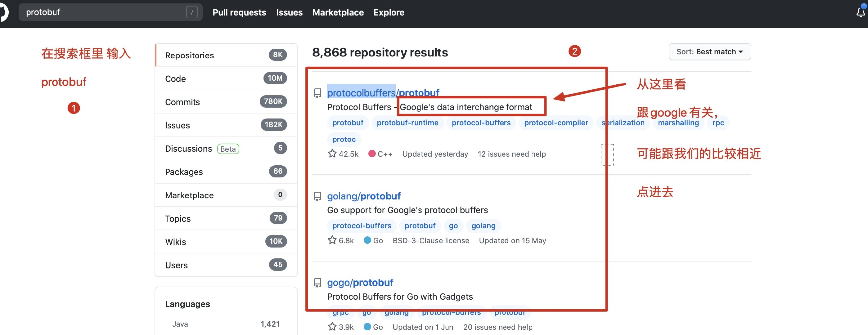
Task: Open the Sort: Best match dropdown
Action: coord(709,51)
